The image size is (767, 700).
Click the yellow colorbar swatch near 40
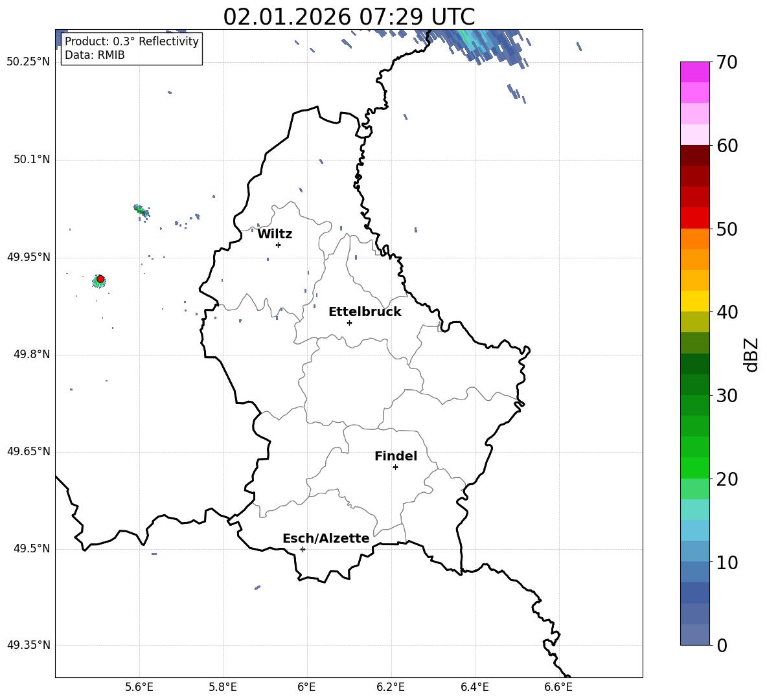point(694,301)
